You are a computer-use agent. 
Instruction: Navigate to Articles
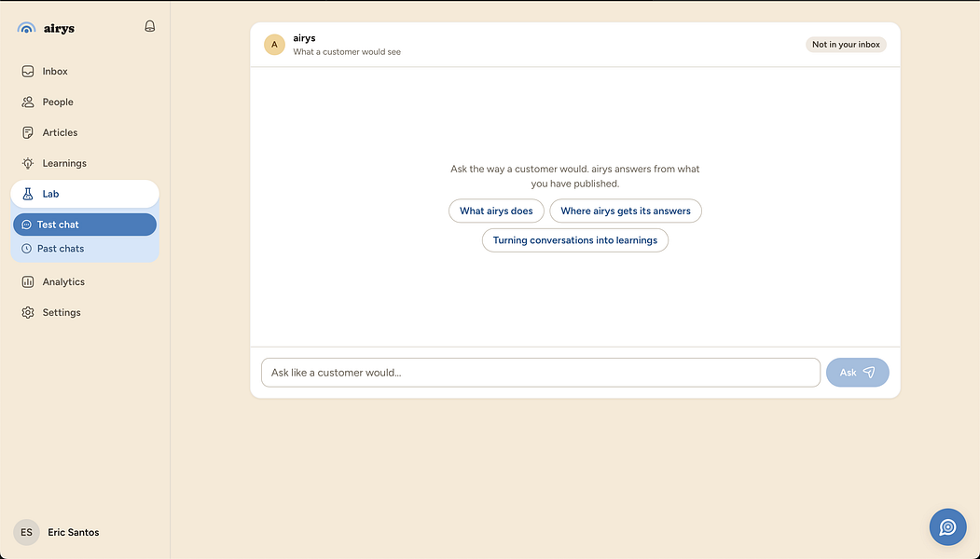coord(85,132)
